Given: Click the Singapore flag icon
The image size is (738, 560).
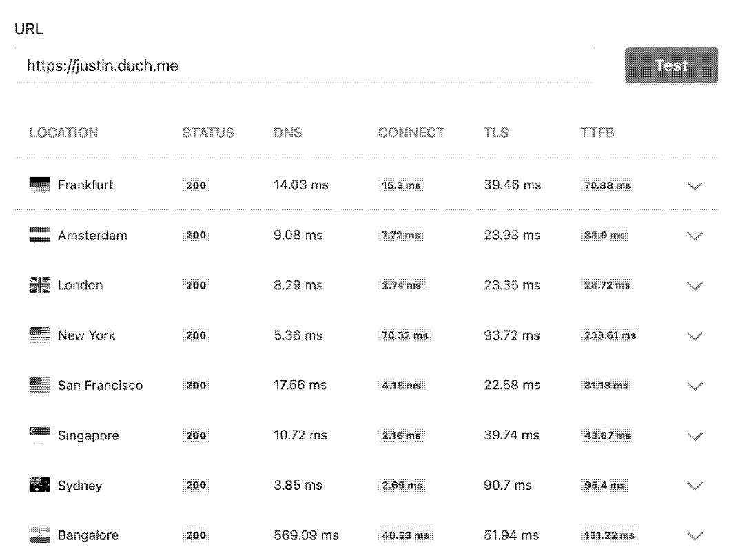Looking at the screenshot, I should pos(41,435).
